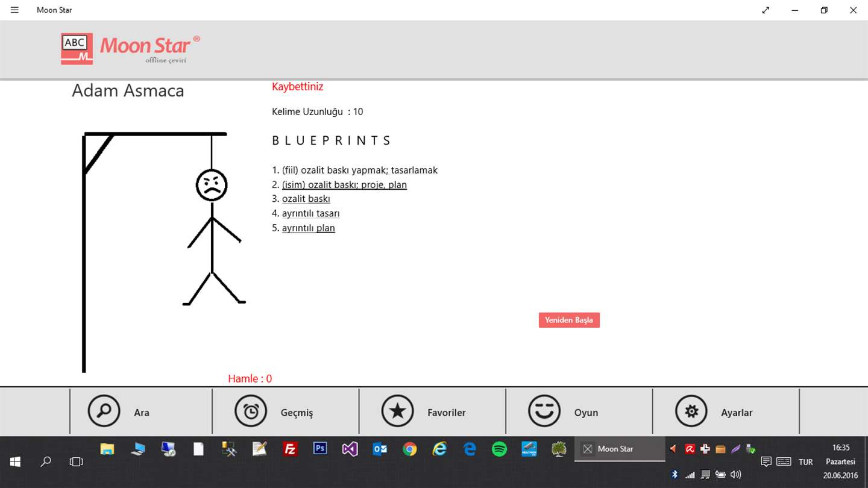The width and height of the screenshot is (868, 488).
Task: Click the Moon Star logo
Action: click(x=130, y=49)
